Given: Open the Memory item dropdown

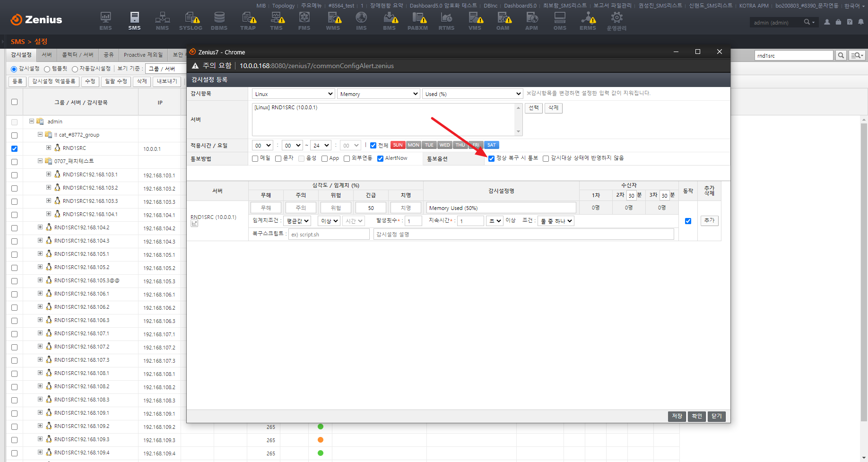Looking at the screenshot, I should pos(379,94).
